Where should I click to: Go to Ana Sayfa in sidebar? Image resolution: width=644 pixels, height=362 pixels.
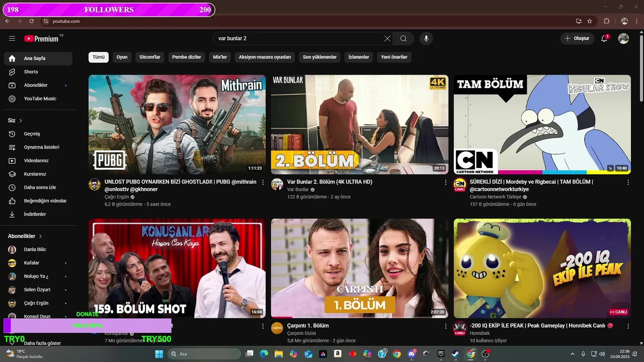click(38, 58)
